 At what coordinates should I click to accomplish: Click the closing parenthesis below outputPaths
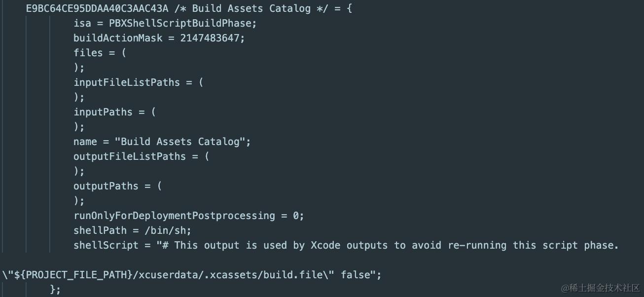79,201
